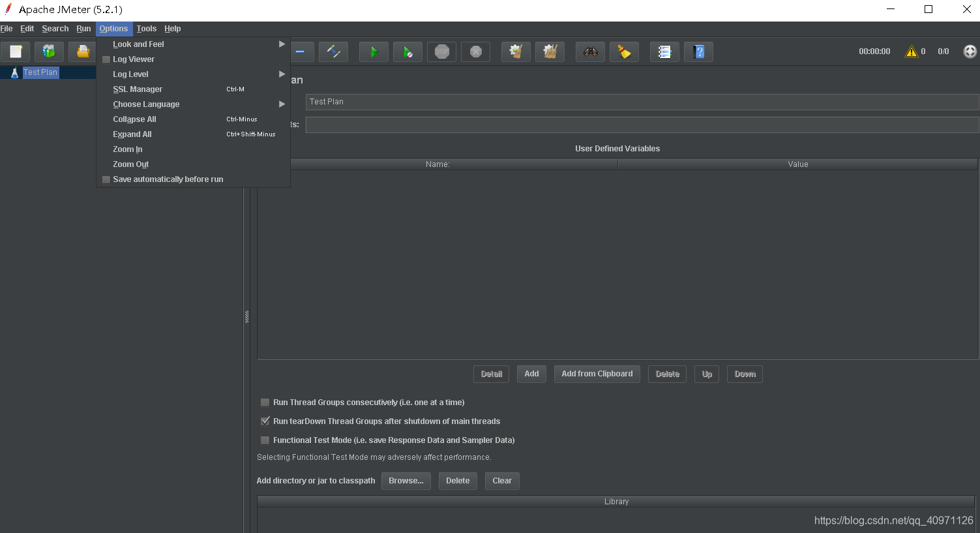Screen dimensions: 980x533
Task: Click the elapsed time 00:00:00 display
Action: 874,52
